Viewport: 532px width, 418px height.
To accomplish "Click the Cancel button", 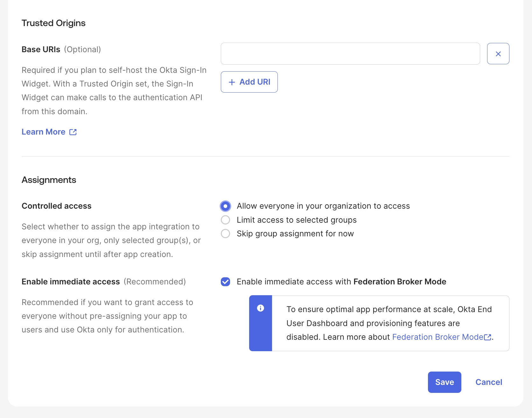I will pyautogui.click(x=489, y=382).
